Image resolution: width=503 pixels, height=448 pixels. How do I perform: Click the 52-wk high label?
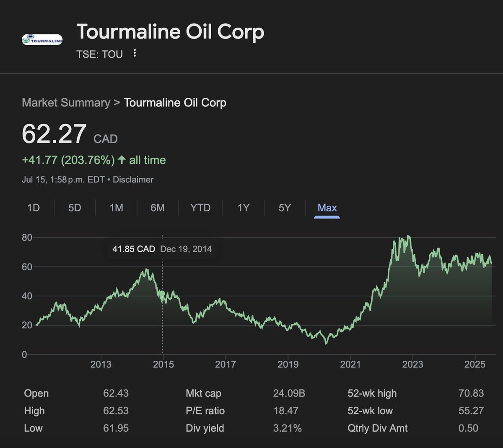tap(372, 393)
